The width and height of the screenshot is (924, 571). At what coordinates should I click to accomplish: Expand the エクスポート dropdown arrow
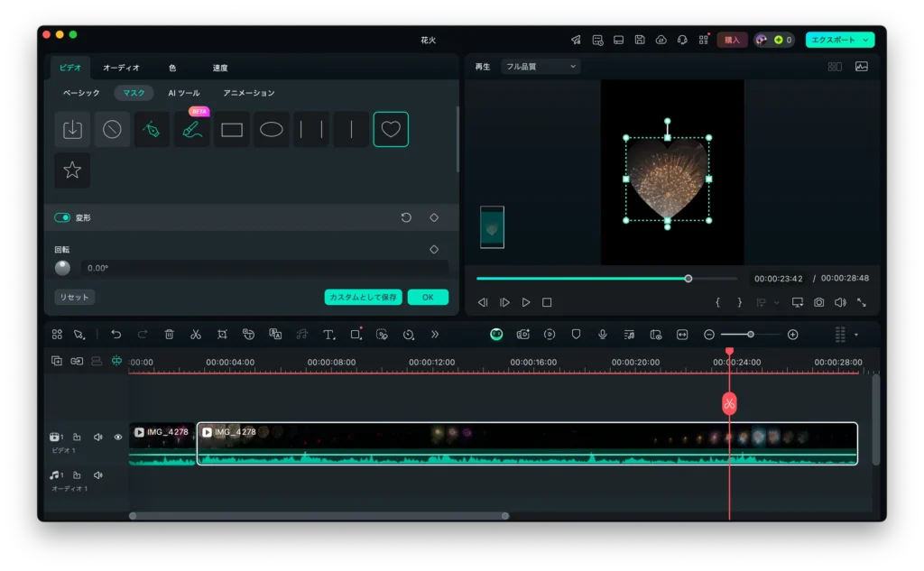click(866, 40)
